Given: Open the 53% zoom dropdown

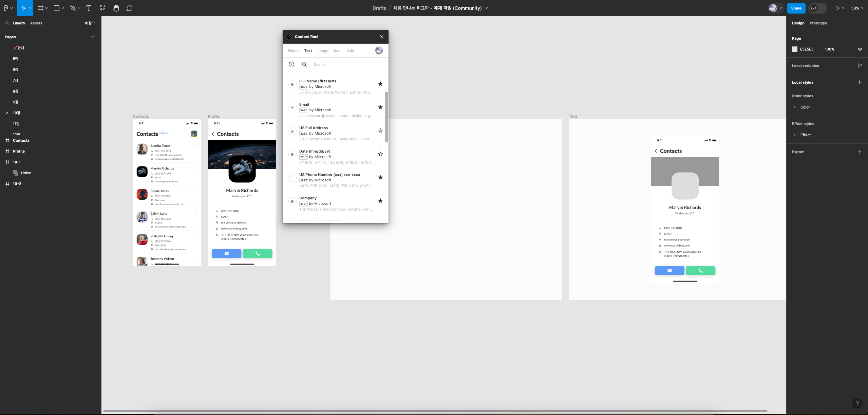Looking at the screenshot, I should (x=857, y=8).
